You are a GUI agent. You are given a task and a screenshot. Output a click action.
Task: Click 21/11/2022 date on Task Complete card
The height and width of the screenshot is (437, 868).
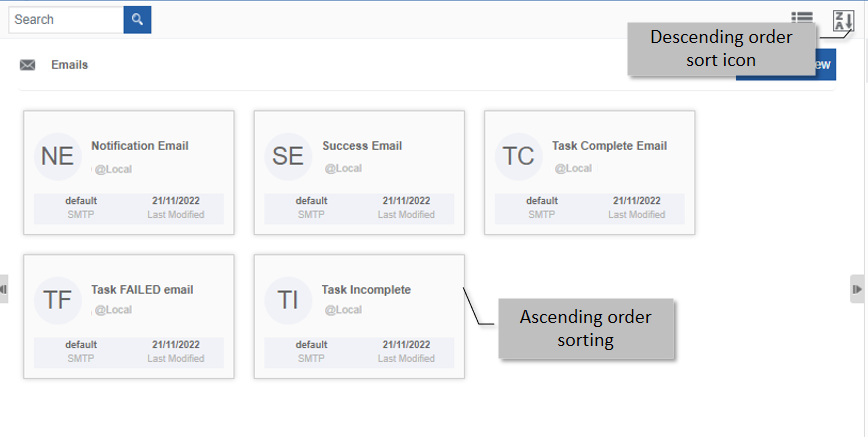click(636, 200)
